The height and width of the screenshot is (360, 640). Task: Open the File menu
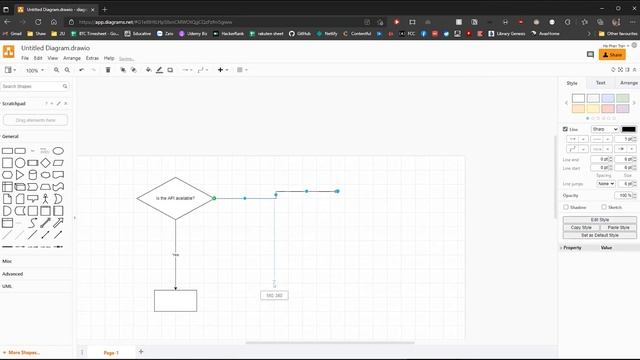(25, 58)
